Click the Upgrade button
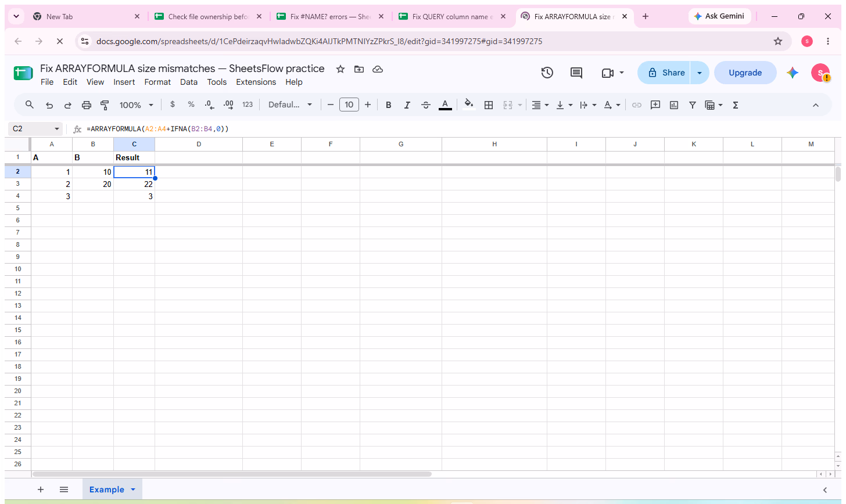846x504 pixels. 745,73
